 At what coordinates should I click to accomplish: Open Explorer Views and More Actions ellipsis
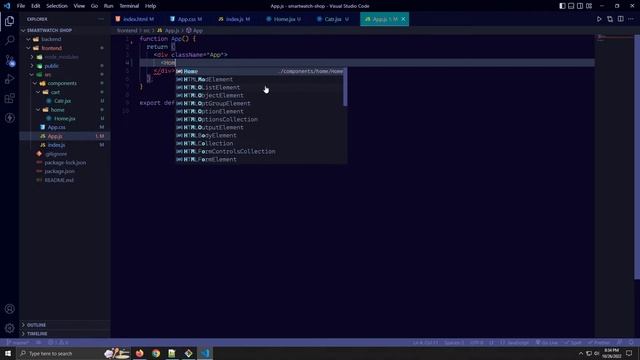(x=101, y=19)
